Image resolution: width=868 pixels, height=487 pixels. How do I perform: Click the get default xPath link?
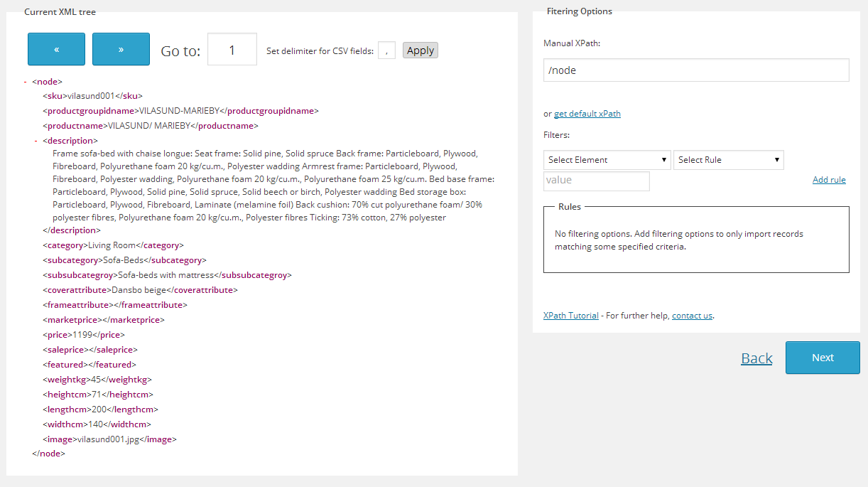587,114
